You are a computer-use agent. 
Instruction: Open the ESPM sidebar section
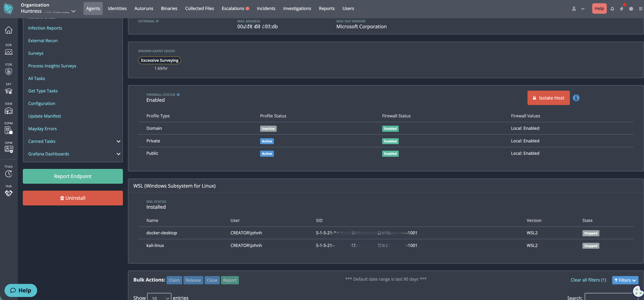tap(9, 128)
